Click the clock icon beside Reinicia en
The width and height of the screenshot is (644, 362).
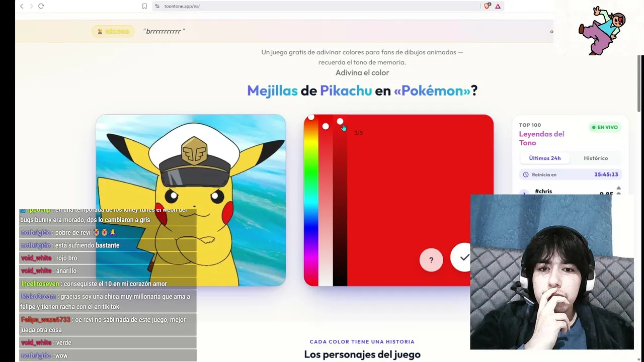[x=526, y=174]
